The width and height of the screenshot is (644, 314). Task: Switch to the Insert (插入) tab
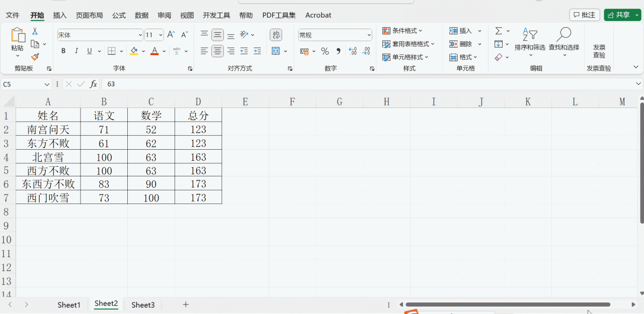pyautogui.click(x=60, y=15)
